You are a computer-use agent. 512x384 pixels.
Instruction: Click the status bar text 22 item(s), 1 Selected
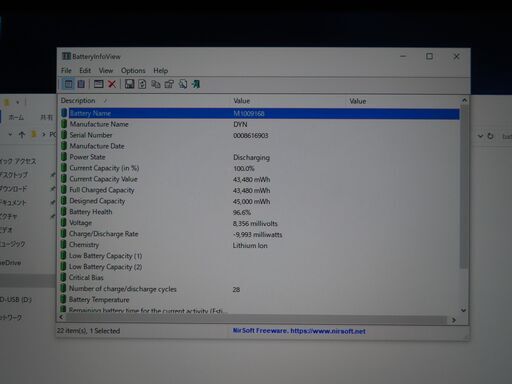(88, 331)
